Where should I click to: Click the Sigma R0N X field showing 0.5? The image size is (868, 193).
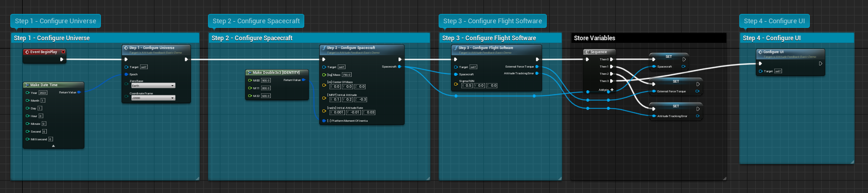tap(467, 86)
